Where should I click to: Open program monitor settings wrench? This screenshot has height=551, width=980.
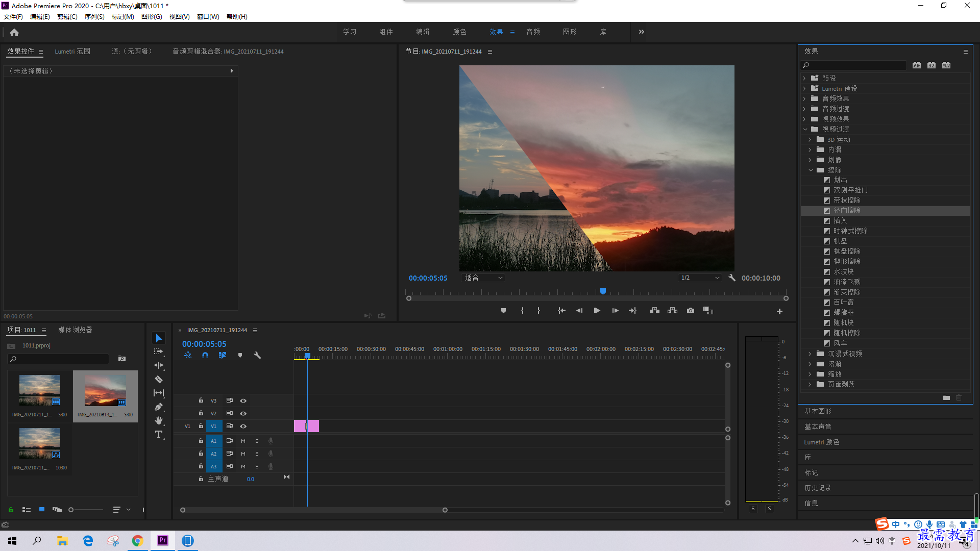click(x=731, y=278)
